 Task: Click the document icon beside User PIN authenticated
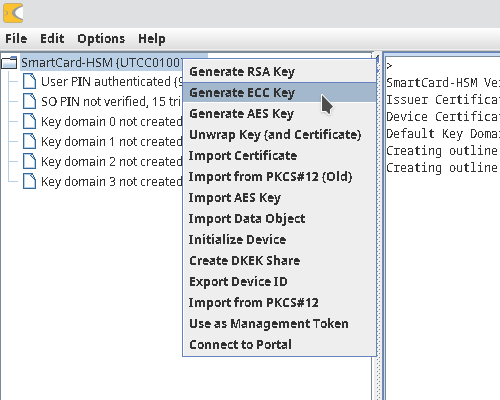29,82
